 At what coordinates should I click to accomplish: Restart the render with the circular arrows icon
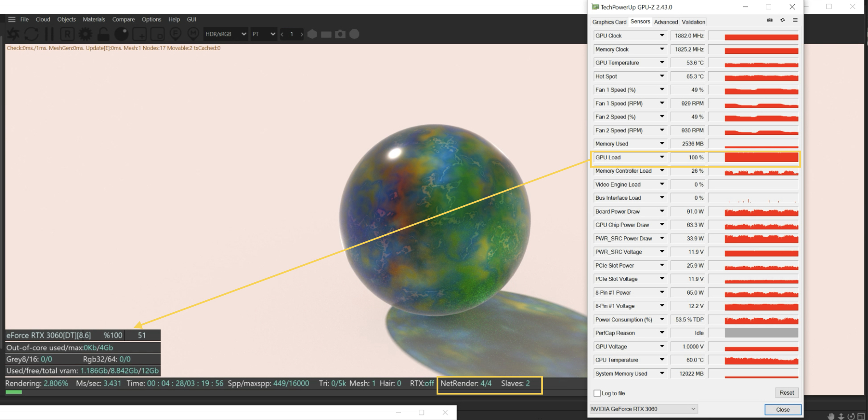[31, 34]
